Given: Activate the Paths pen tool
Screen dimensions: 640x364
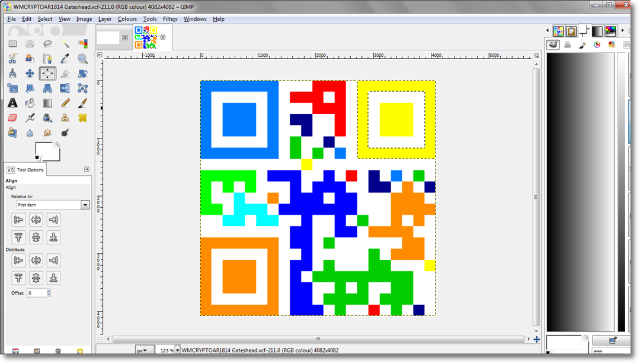Looking at the screenshot, I should point(47,59).
